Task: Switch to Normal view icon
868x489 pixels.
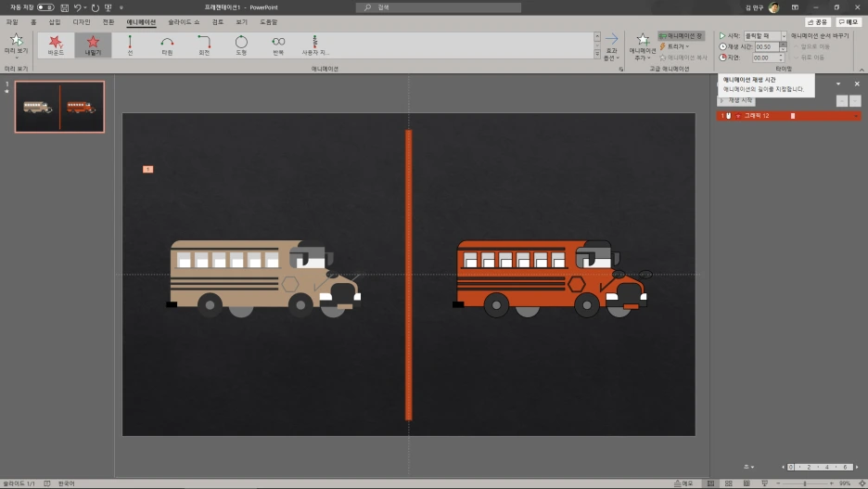Action: coord(710,483)
